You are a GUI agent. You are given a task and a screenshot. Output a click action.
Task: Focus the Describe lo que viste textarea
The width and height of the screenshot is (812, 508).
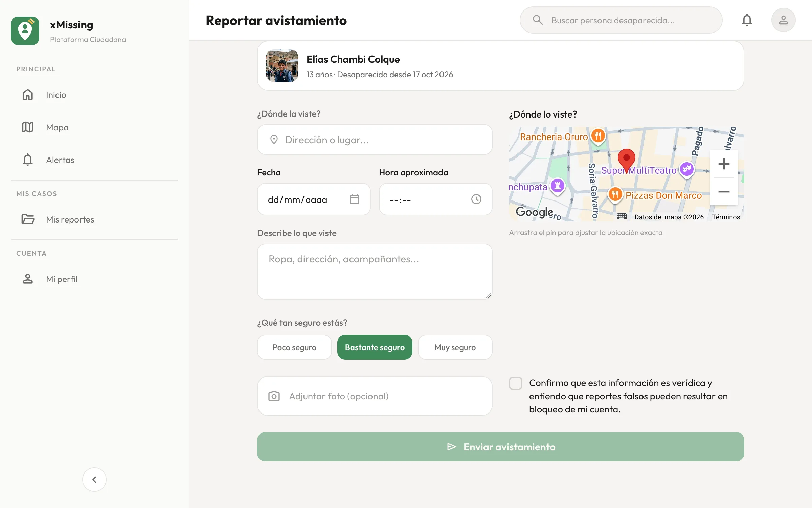point(375,272)
